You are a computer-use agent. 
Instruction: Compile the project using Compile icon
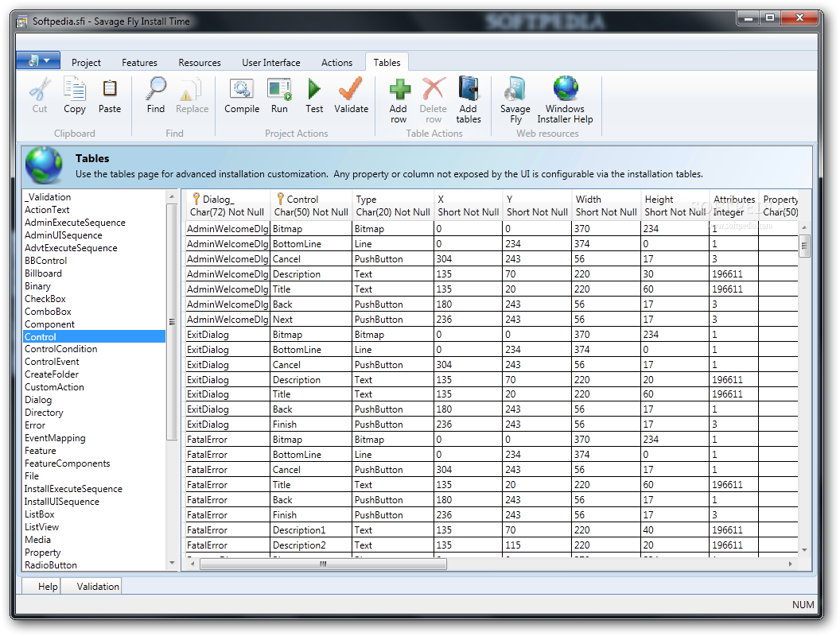[x=242, y=89]
